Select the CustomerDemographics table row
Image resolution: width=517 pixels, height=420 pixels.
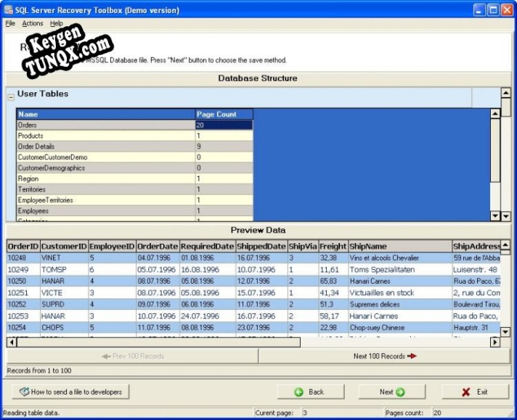click(x=135, y=168)
